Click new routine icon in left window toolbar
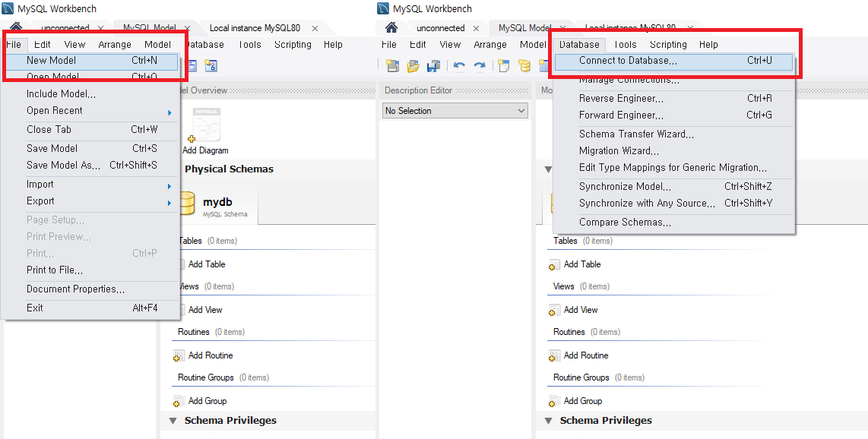 tap(211, 66)
